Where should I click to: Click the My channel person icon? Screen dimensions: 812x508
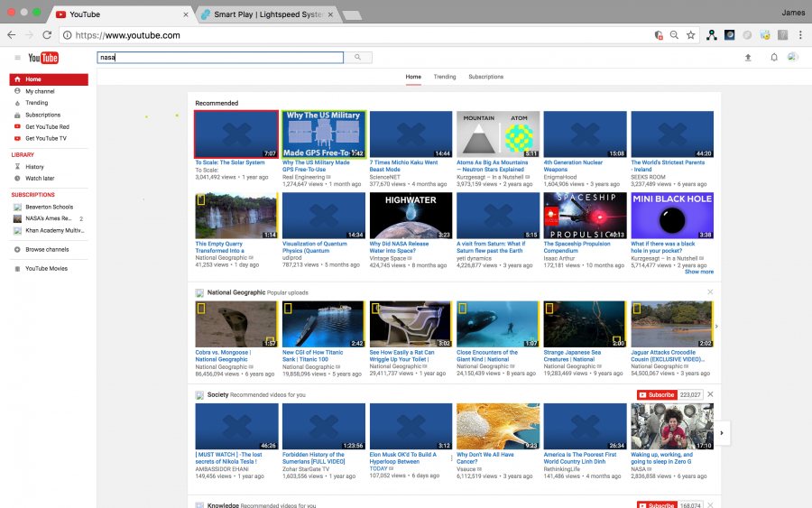[17, 91]
